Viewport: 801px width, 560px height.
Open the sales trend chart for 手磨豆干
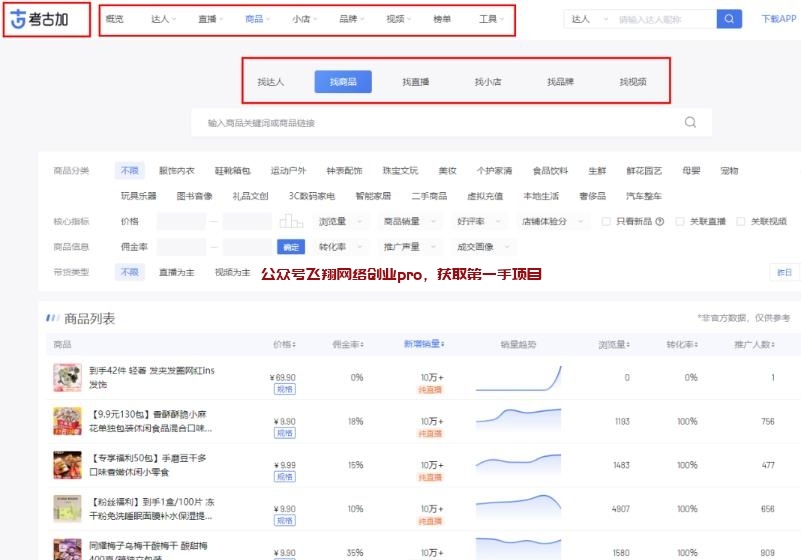point(518,465)
